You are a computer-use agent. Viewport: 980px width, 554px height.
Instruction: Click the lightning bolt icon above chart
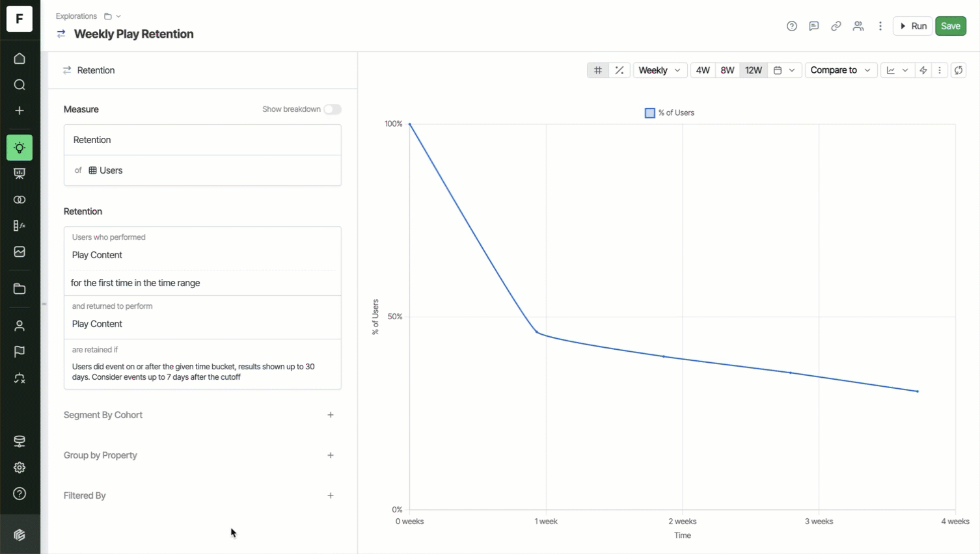(x=923, y=70)
